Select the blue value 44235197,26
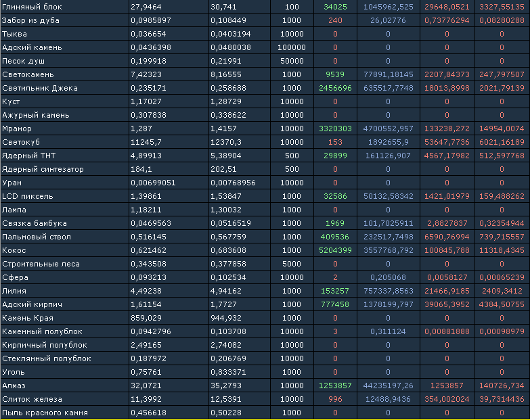The width and height of the screenshot is (530, 420). [388, 386]
